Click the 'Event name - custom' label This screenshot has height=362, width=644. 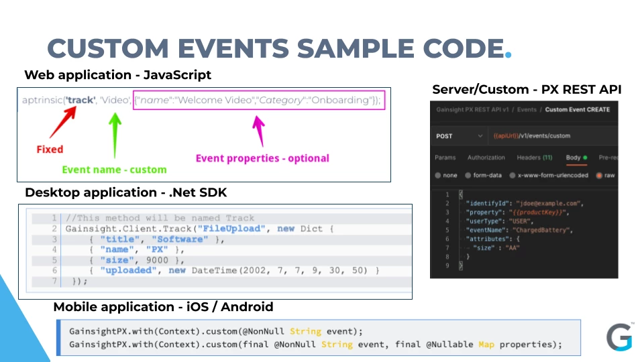114,170
